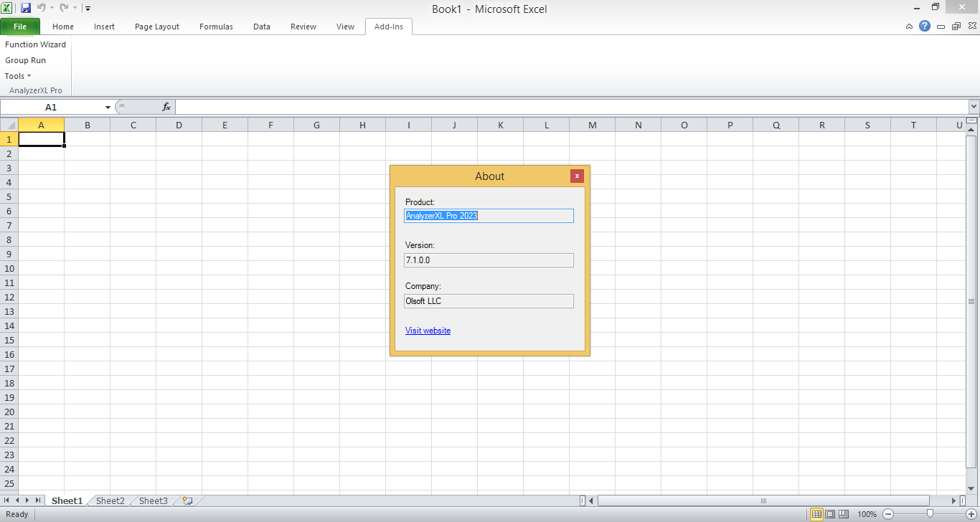Open the Name Box dropdown arrow
This screenshot has height=522, width=980.
(108, 107)
